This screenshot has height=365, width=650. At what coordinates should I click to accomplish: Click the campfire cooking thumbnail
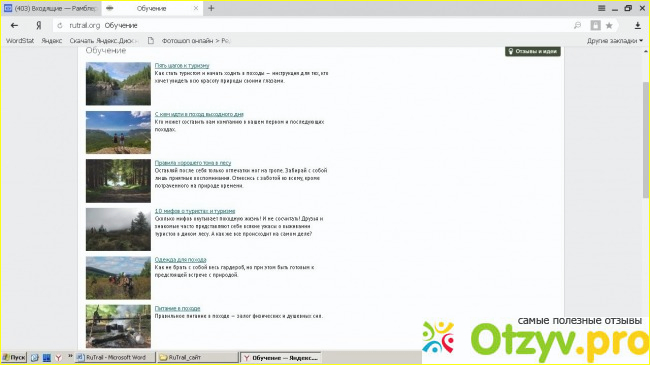[x=118, y=326]
